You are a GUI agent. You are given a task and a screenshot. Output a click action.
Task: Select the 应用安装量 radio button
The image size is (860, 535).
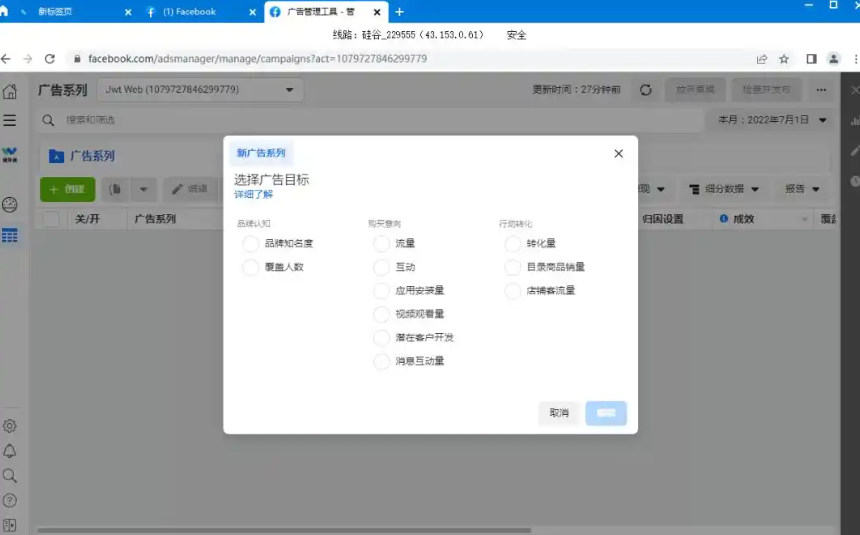(x=381, y=291)
